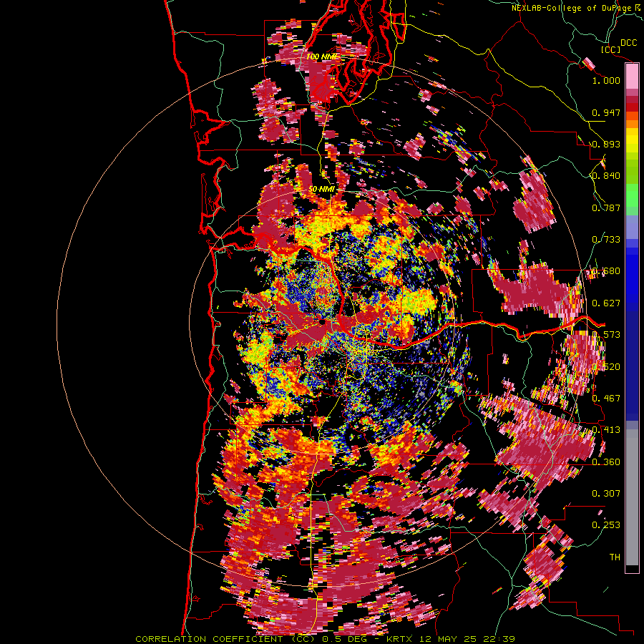Click the TH threshold label in legend

point(615,557)
